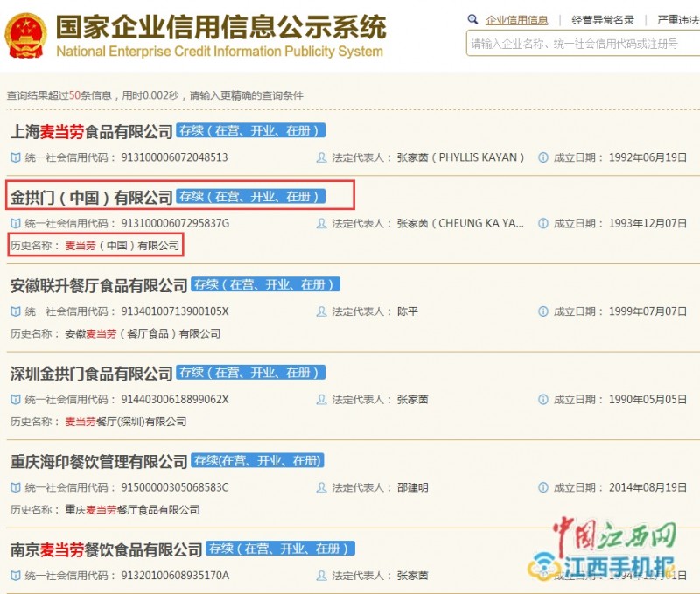700x594 pixels.
Task: Click status badge of 重庆海印餐饮管理有限公司
Action: point(257,460)
